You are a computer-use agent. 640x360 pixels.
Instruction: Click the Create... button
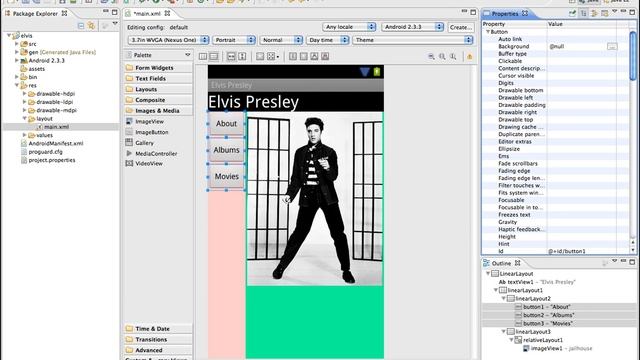[461, 27]
